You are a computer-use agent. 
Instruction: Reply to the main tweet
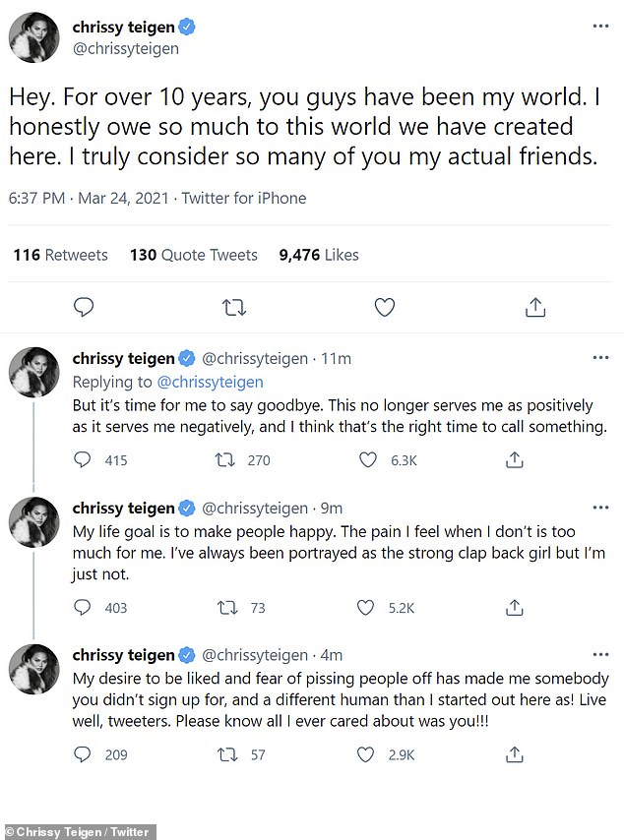click(x=84, y=308)
